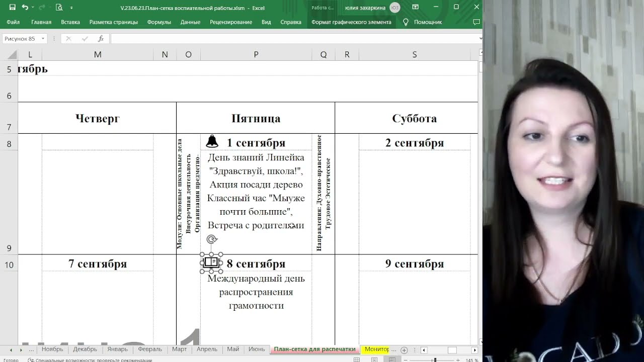Viewport: 644px width, 362px height.
Task: Click the vertical Модули text cell
Action: (x=188, y=194)
